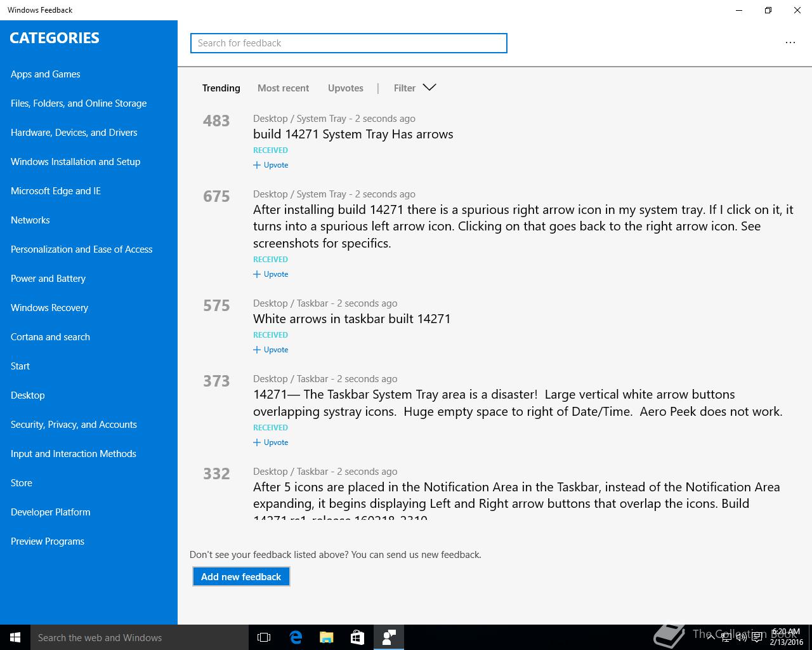Image resolution: width=812 pixels, height=650 pixels.
Task: Expand the Filter dropdown
Action: [x=415, y=88]
